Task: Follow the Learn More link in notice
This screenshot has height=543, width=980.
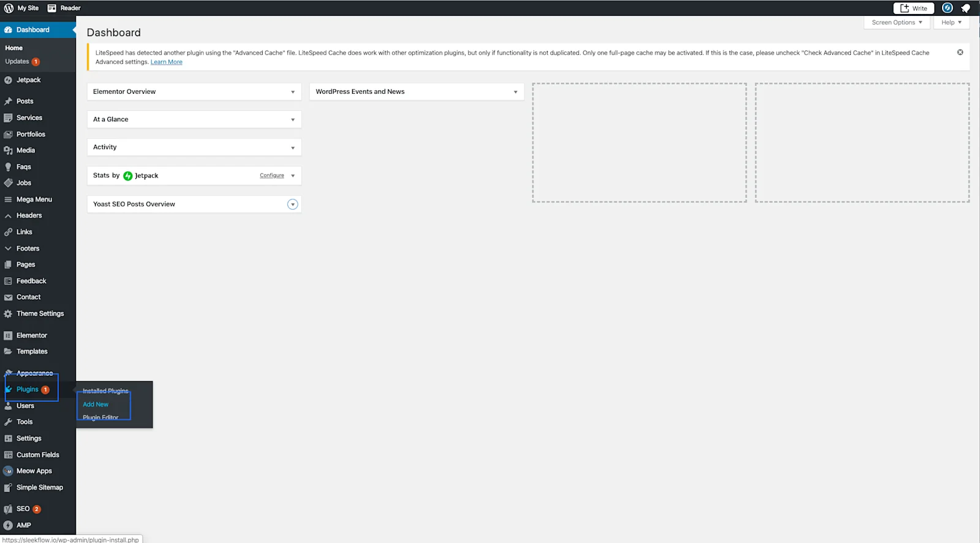Action: click(x=167, y=62)
